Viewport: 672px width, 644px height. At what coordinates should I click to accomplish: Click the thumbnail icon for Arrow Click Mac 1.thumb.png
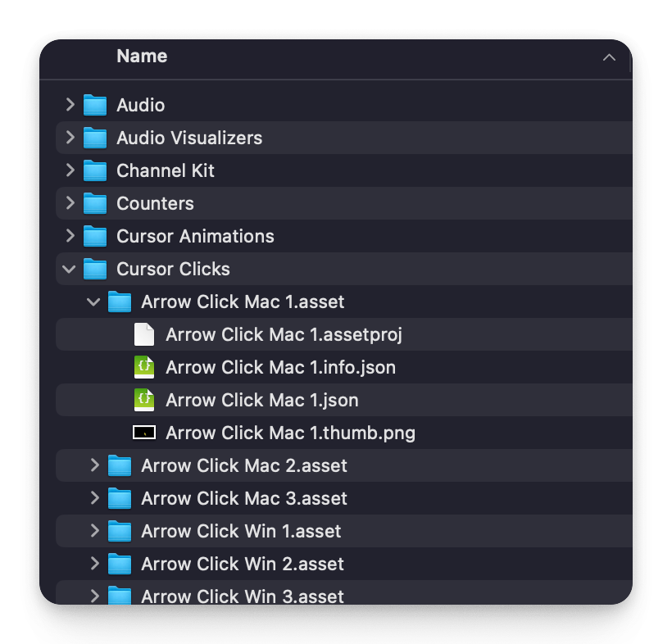[x=144, y=433]
